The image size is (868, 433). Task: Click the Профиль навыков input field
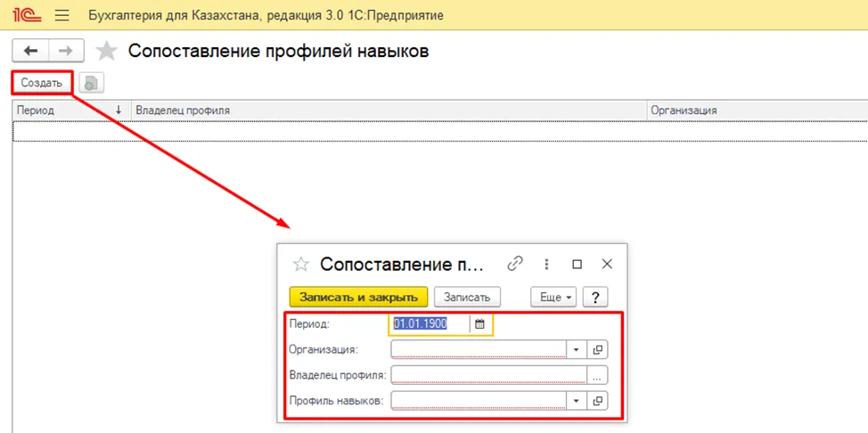pyautogui.click(x=479, y=400)
